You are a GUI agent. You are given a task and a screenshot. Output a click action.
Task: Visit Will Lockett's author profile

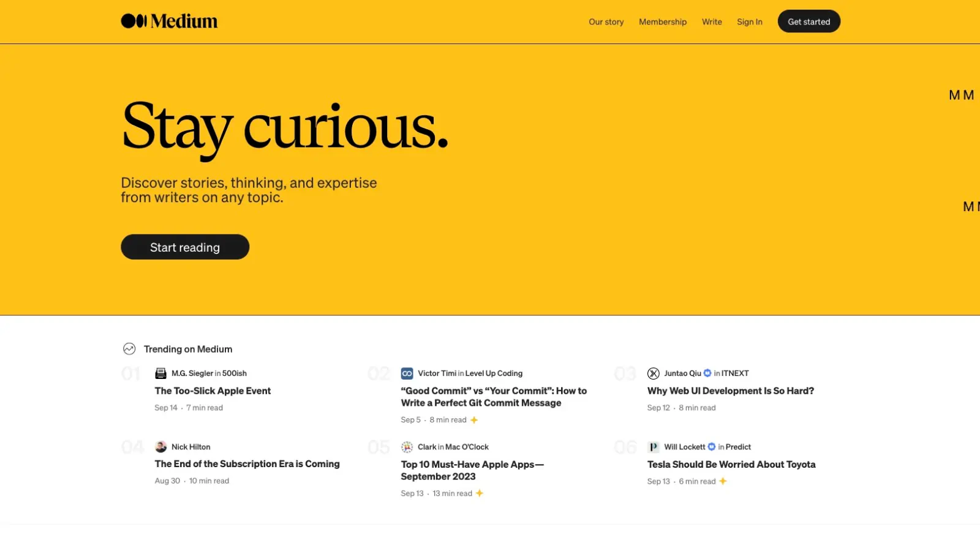click(x=685, y=447)
